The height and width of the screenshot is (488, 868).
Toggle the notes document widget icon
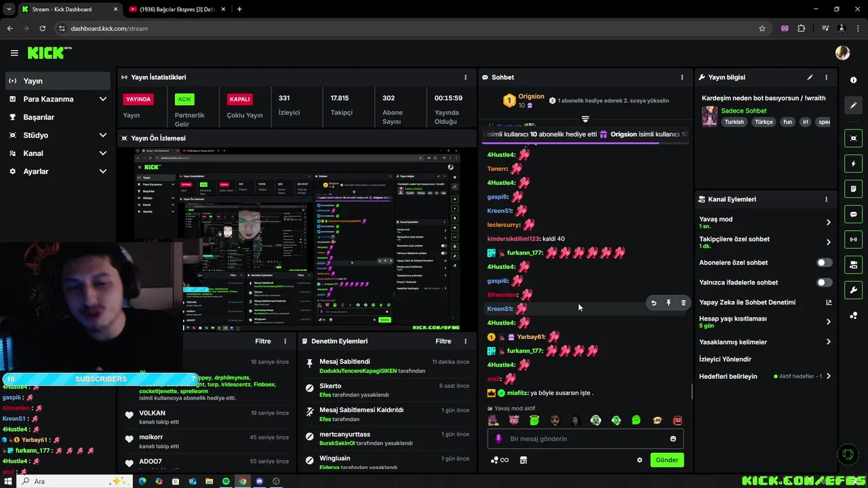[854, 188]
